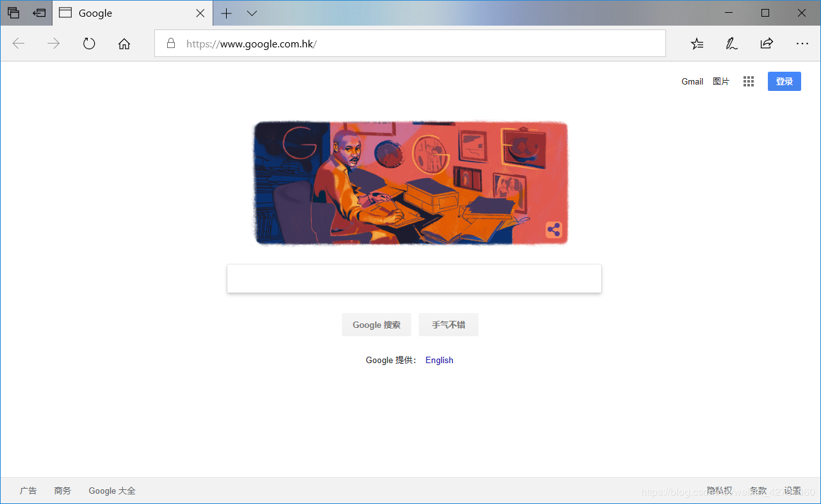
Task: Select the Google tab
Action: (x=133, y=13)
